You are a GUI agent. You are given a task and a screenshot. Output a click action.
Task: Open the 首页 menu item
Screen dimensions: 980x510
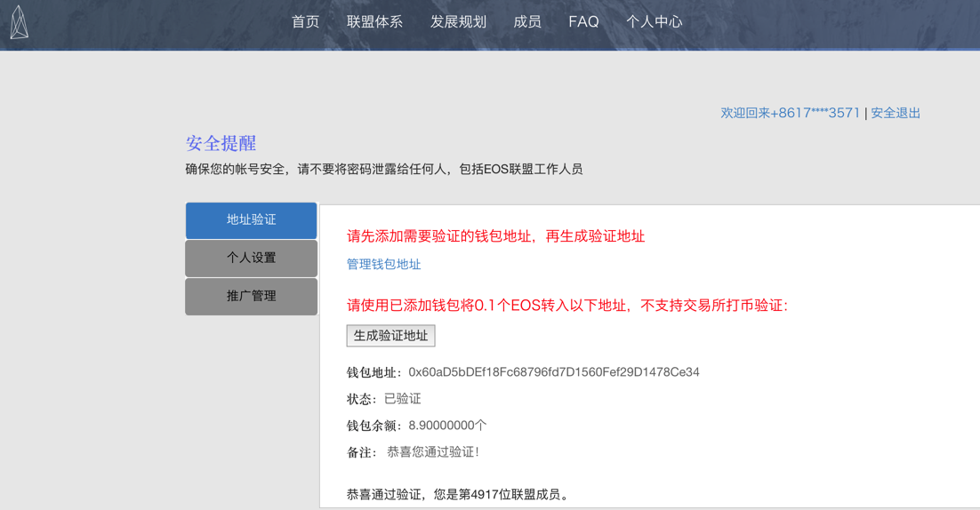click(x=306, y=22)
